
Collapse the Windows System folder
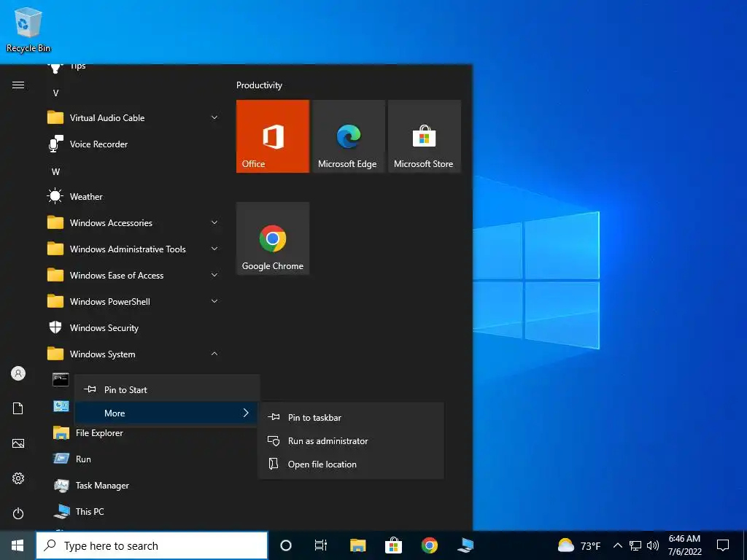point(133,354)
